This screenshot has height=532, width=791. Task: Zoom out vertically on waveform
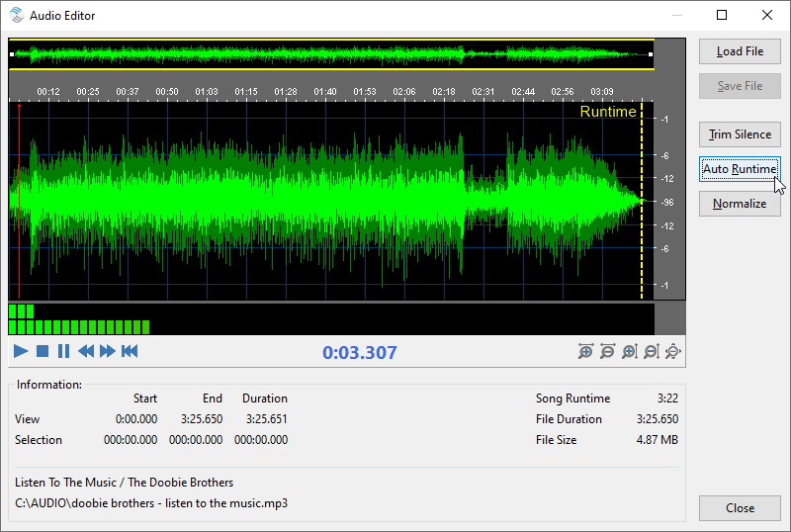pos(651,351)
